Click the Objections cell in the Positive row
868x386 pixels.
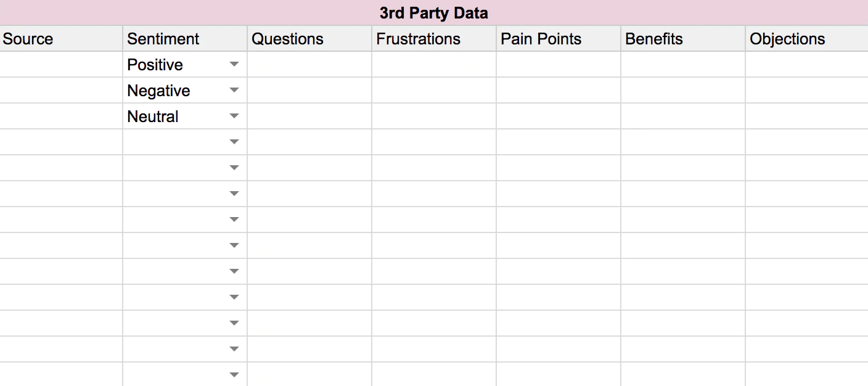tap(806, 65)
